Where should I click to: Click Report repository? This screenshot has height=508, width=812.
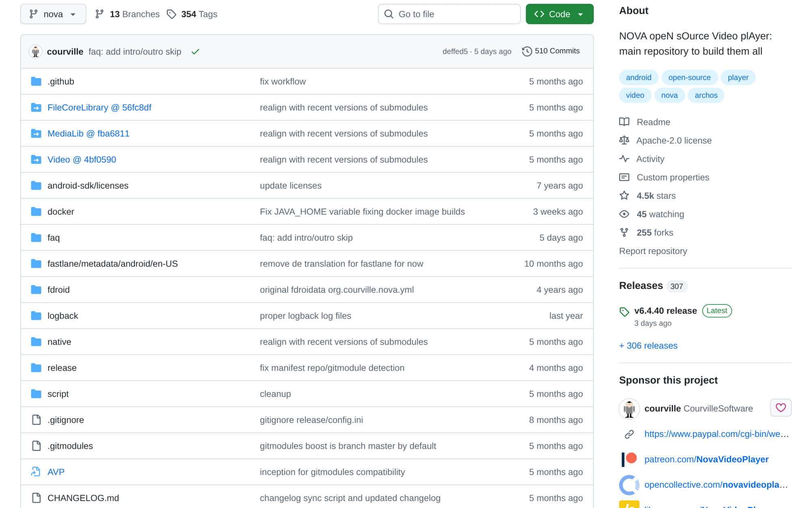653,251
